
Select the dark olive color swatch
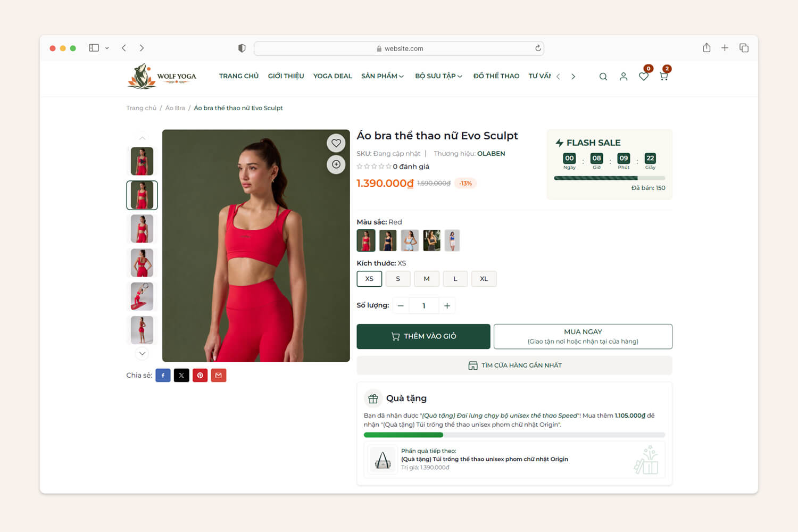(431, 240)
